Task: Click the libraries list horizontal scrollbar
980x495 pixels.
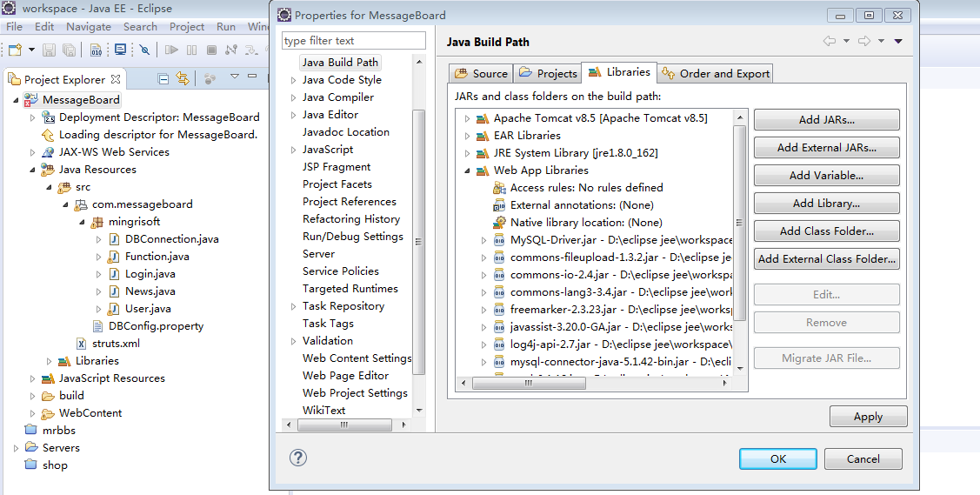Action: tap(529, 383)
